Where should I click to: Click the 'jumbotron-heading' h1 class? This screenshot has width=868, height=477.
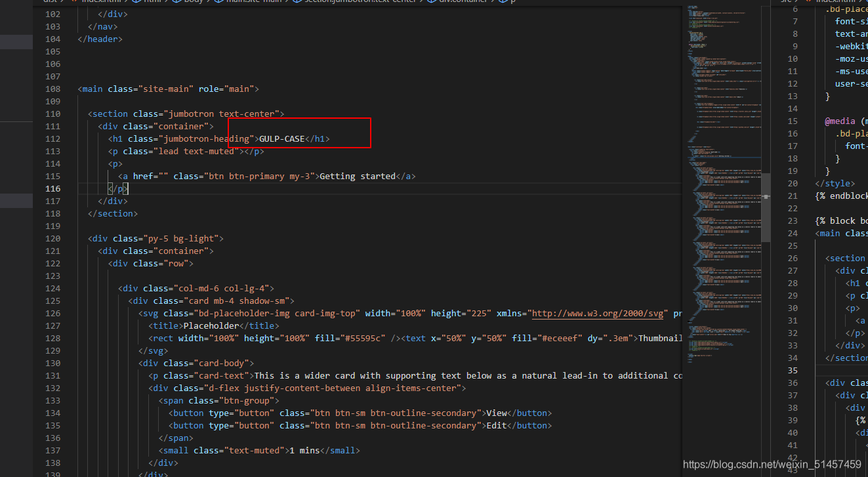(206, 139)
